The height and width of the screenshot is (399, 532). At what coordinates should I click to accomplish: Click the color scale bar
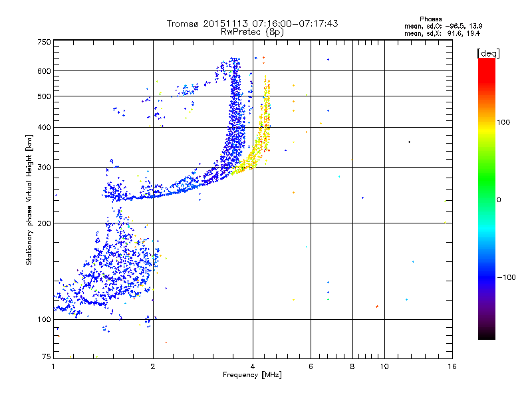point(487,198)
